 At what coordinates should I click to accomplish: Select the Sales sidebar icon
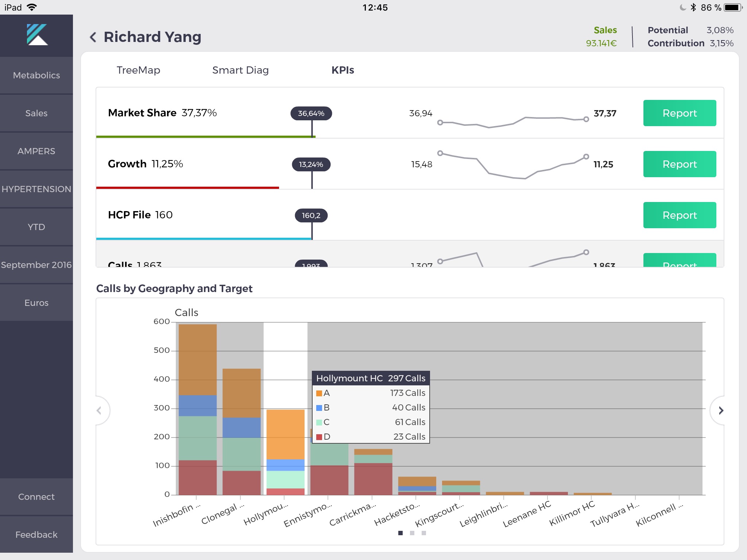point(36,113)
